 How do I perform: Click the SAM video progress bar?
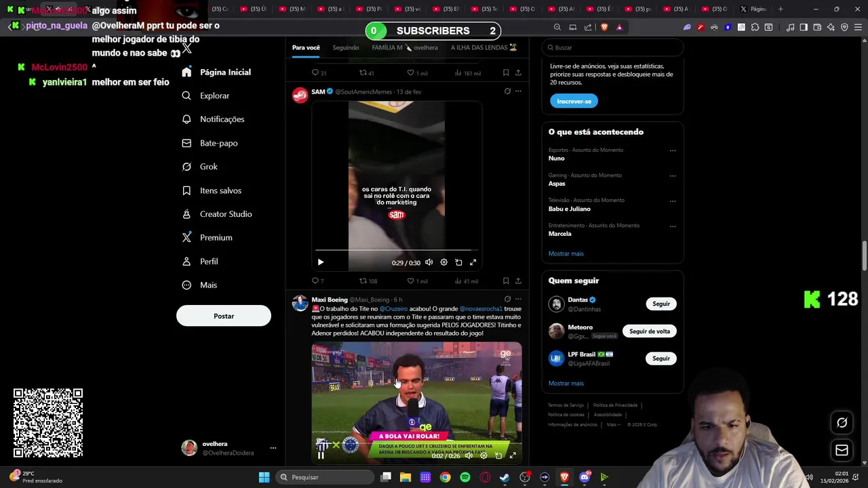[x=397, y=250]
